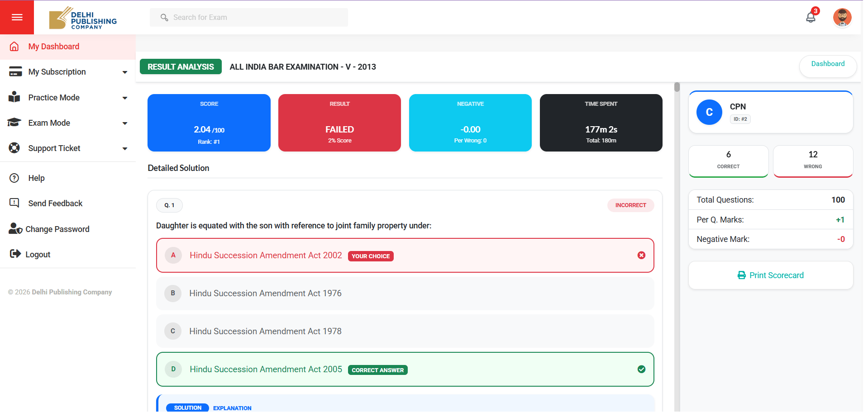Click the Delhi Publishing Company logo
Image resolution: width=868 pixels, height=412 pixels.
pyautogui.click(x=82, y=17)
